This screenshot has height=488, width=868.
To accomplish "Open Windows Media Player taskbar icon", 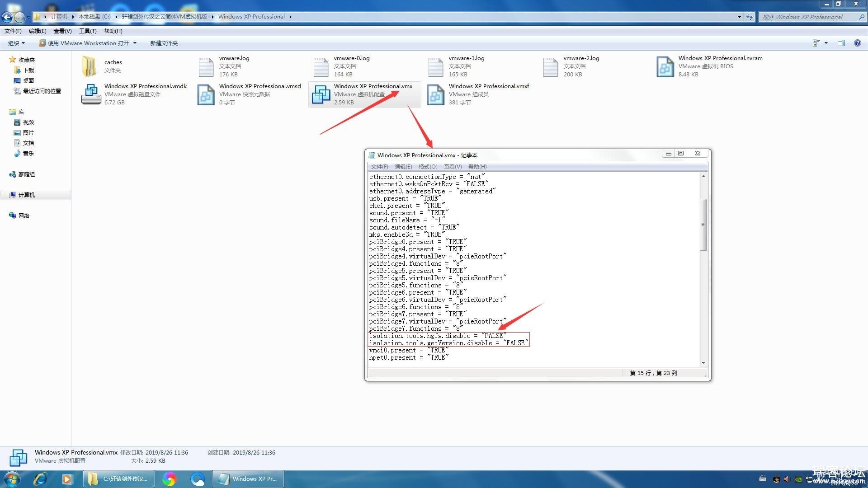I will 67,479.
